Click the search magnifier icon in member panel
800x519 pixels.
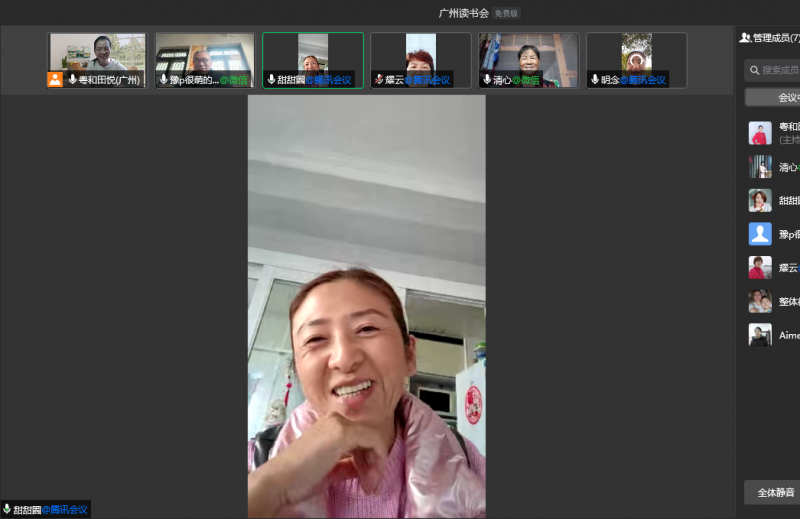(754, 70)
